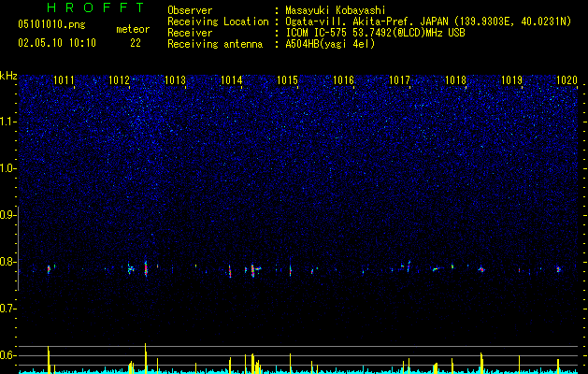The width and height of the screenshot is (588, 374).
Task: Click the 1016 time marker
Action: [x=344, y=79]
